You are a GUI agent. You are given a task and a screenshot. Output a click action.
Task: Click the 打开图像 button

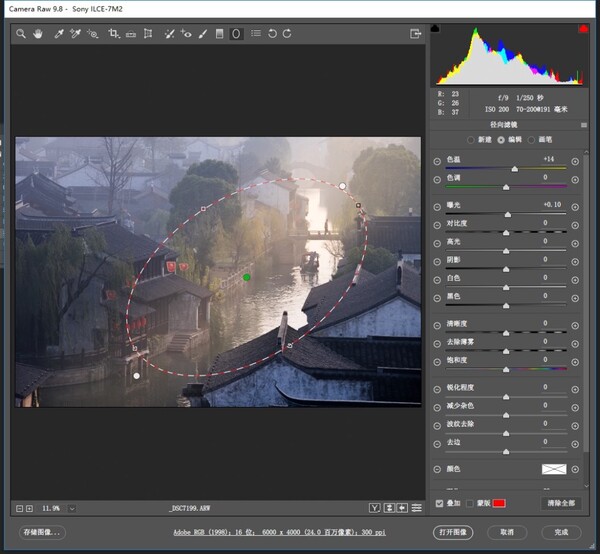coord(453,532)
